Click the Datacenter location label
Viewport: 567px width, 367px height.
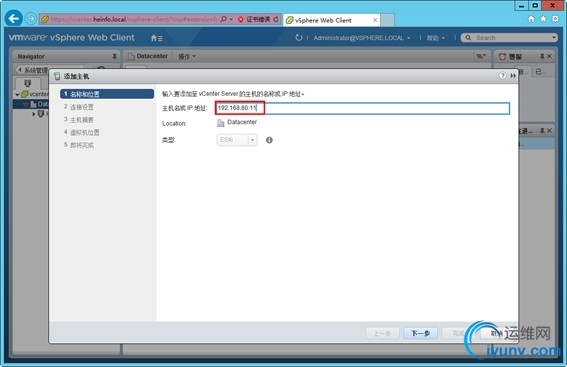pyautogui.click(x=242, y=122)
